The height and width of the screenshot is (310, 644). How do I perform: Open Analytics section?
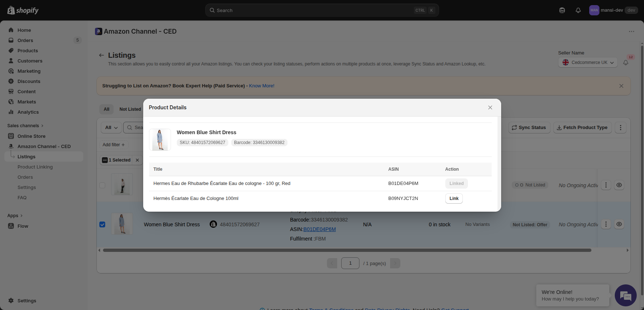(x=28, y=112)
